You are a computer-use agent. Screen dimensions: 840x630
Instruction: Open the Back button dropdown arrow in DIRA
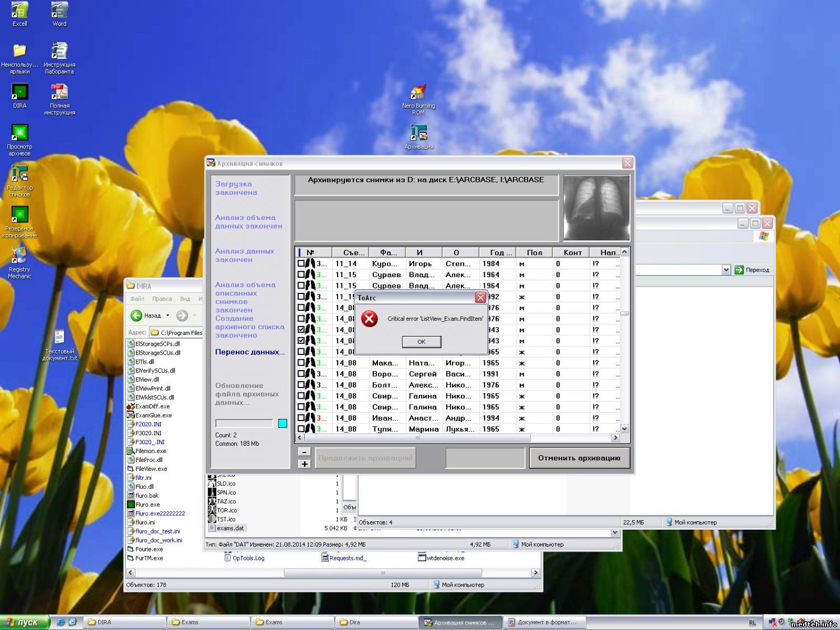pyautogui.click(x=167, y=316)
